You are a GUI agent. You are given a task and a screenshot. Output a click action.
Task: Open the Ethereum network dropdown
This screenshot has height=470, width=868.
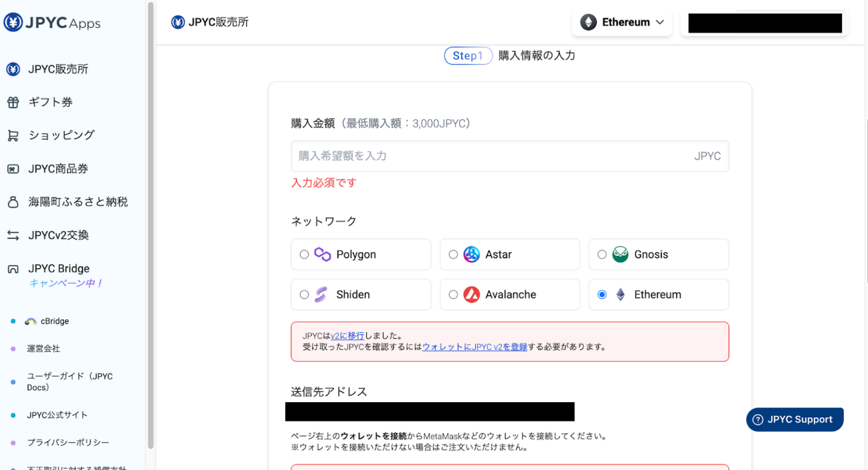point(622,22)
